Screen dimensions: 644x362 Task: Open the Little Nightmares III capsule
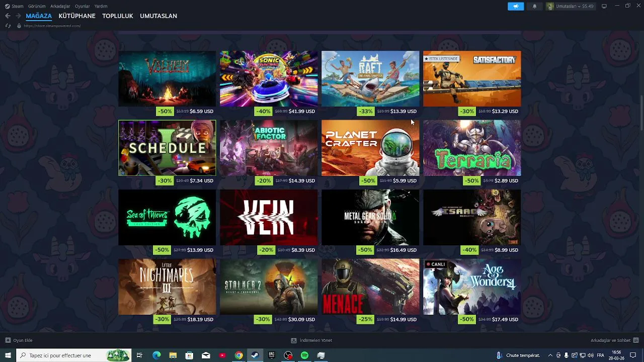pos(167,287)
